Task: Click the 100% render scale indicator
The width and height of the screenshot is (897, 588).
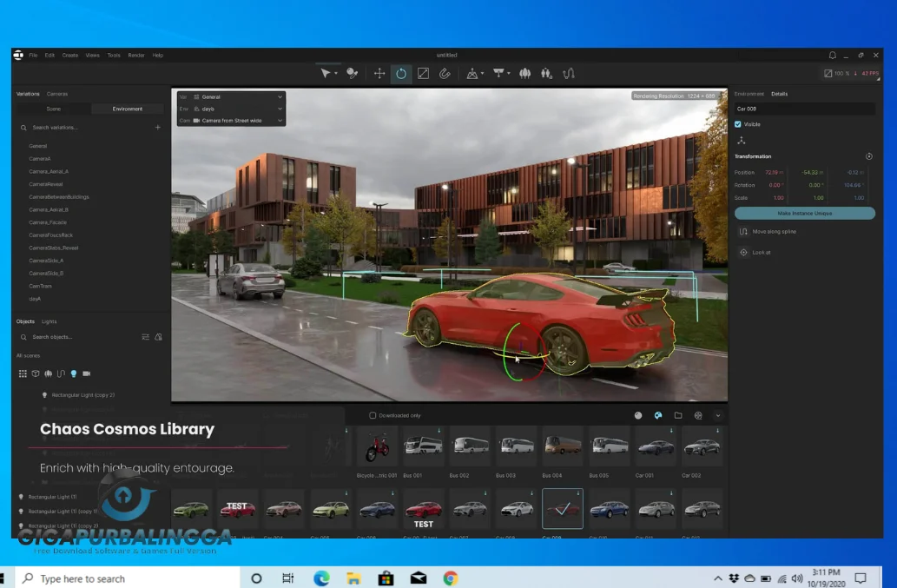Action: (x=836, y=73)
